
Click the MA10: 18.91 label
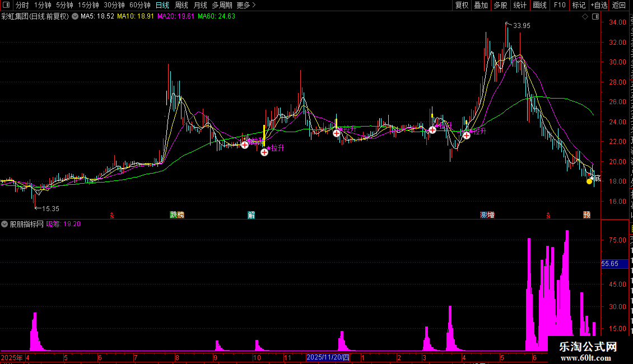[135, 16]
